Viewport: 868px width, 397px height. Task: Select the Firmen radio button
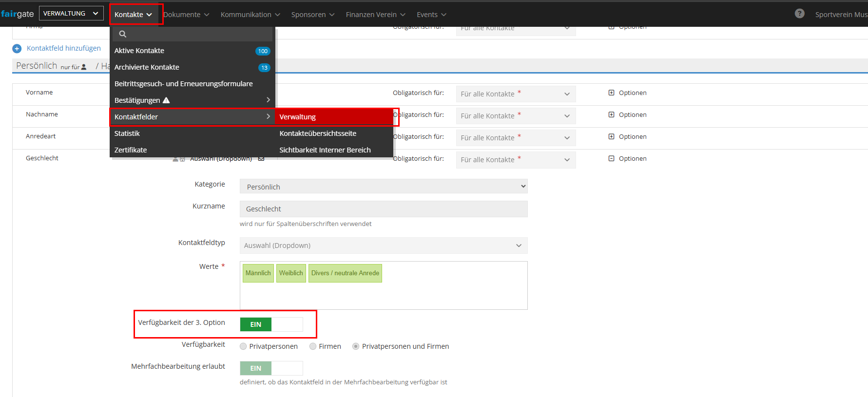[313, 346]
